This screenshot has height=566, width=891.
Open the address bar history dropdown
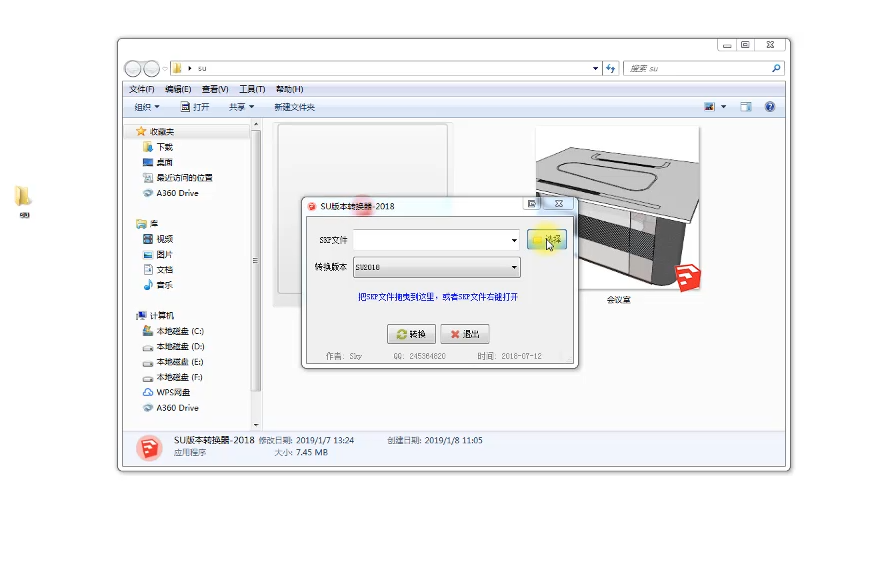point(595,68)
